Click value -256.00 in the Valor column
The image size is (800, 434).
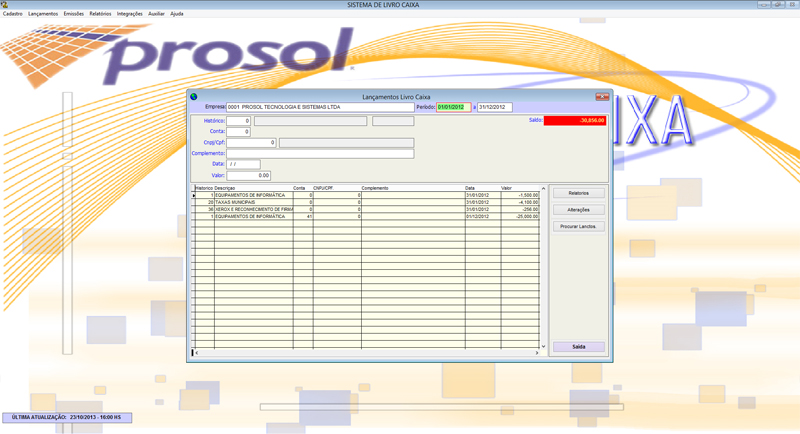(x=530, y=210)
